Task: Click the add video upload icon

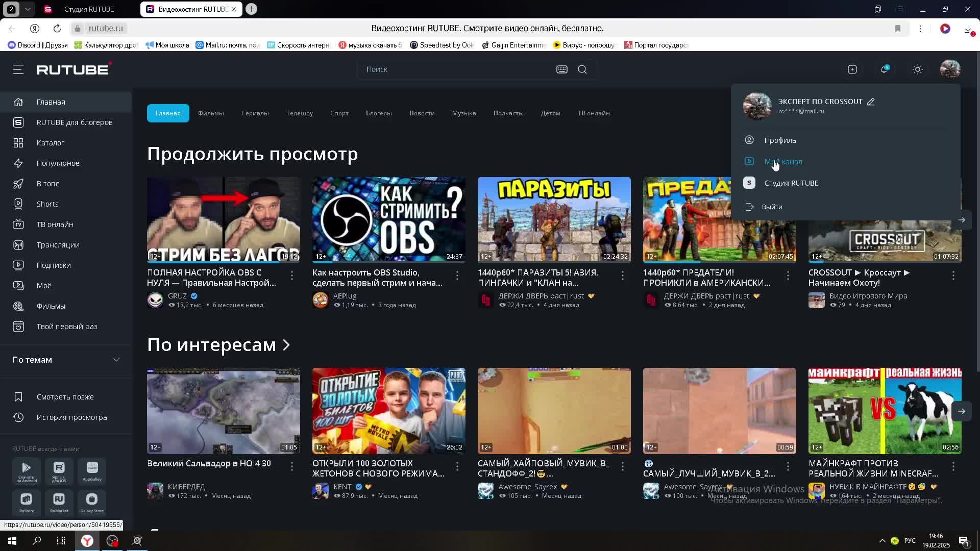Action: click(x=852, y=69)
